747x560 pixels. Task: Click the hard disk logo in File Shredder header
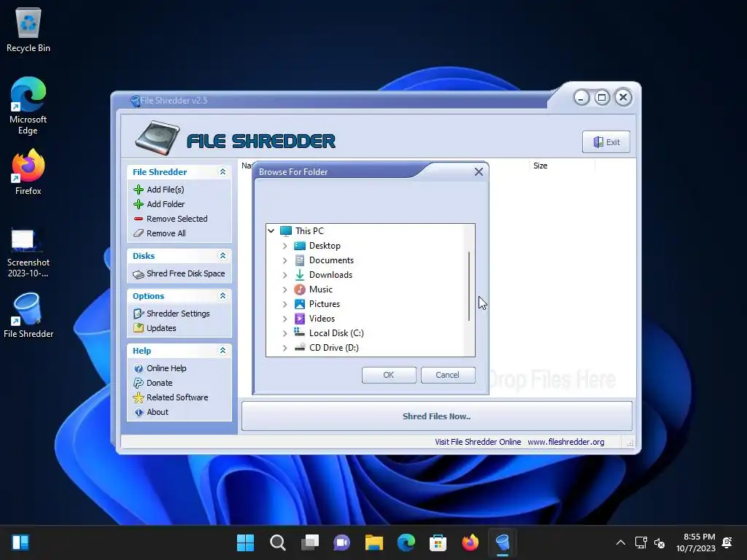(x=158, y=138)
